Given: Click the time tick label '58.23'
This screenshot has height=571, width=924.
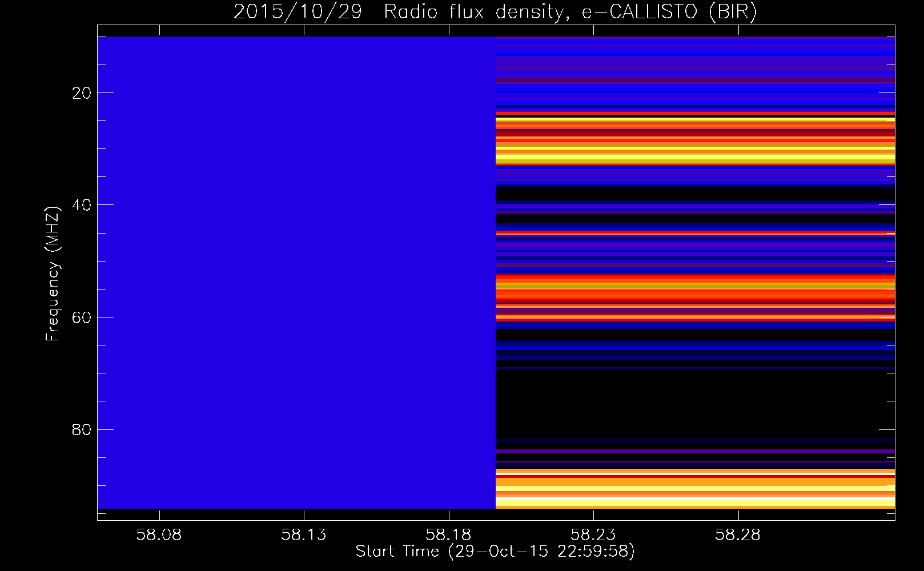Looking at the screenshot, I should tap(593, 534).
